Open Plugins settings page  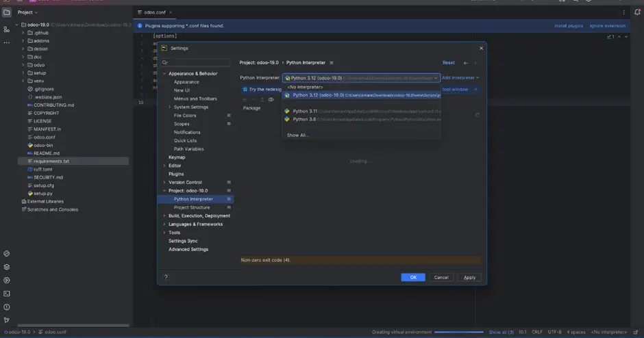tap(176, 174)
